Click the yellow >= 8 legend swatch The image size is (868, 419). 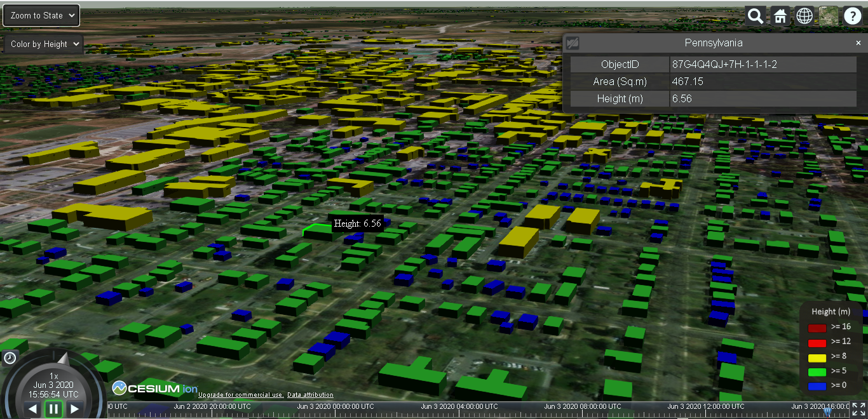coord(817,357)
